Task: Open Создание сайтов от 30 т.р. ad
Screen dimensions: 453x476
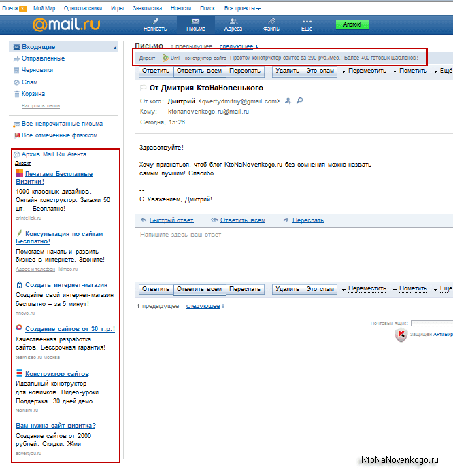Action: point(70,328)
